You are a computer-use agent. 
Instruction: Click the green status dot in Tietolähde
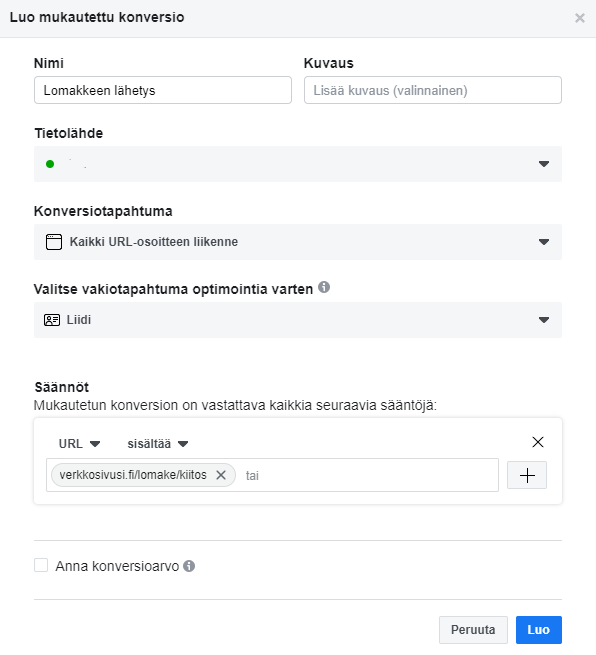(50, 164)
